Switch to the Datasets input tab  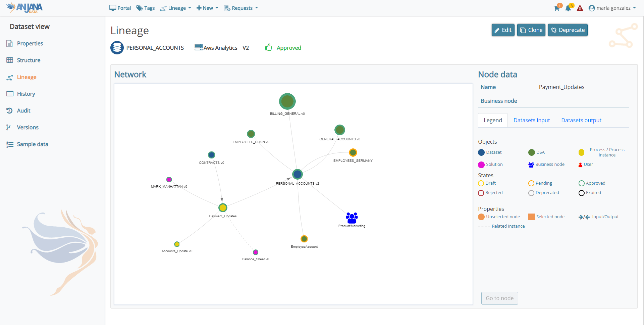[x=531, y=120]
